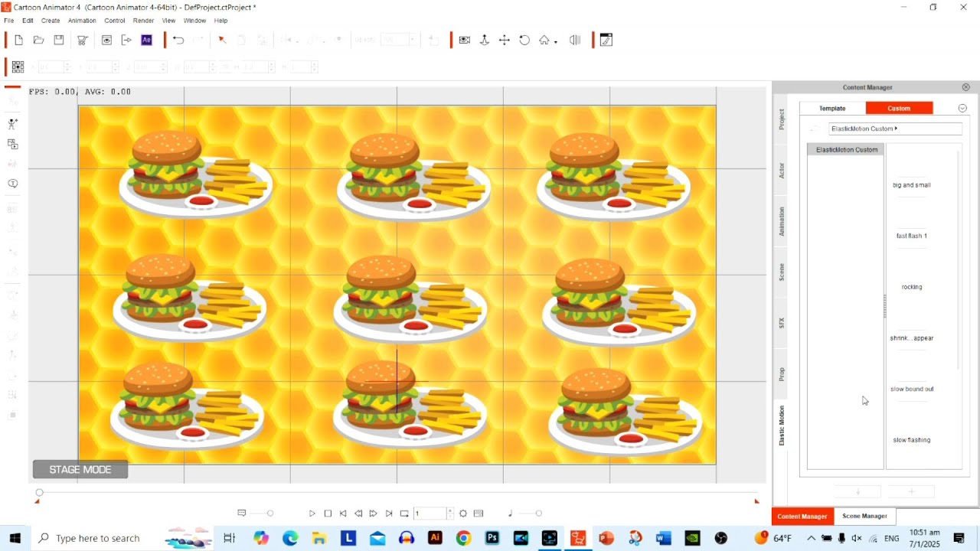Jump to the first frame

343,514
